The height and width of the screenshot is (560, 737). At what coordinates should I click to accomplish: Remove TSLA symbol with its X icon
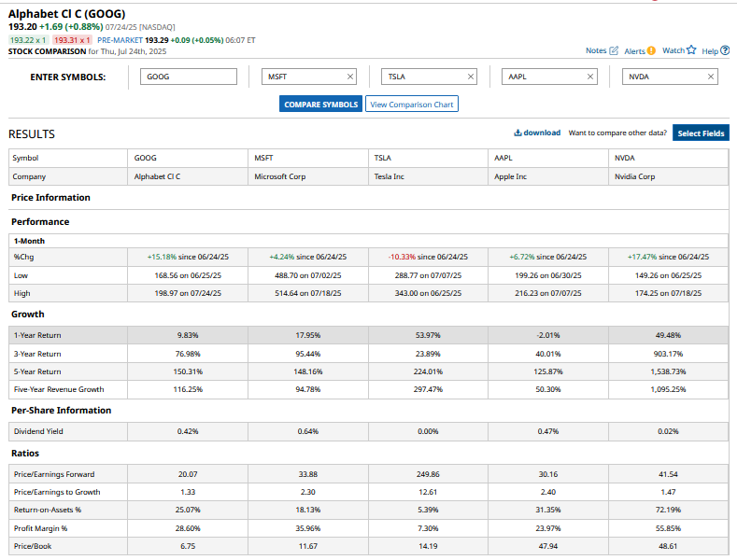pyautogui.click(x=471, y=77)
